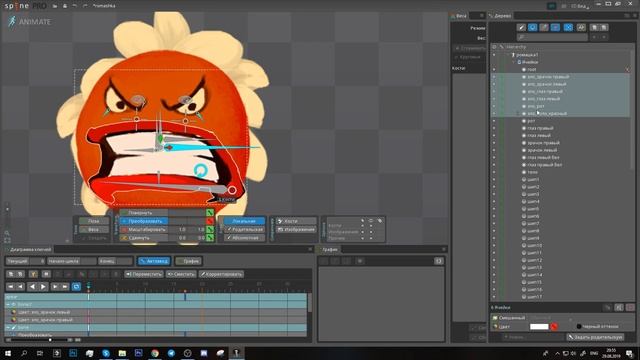The width and height of the screenshot is (640, 360).
Task: Switch to the Дерево panel tab
Action: pyautogui.click(x=500, y=16)
